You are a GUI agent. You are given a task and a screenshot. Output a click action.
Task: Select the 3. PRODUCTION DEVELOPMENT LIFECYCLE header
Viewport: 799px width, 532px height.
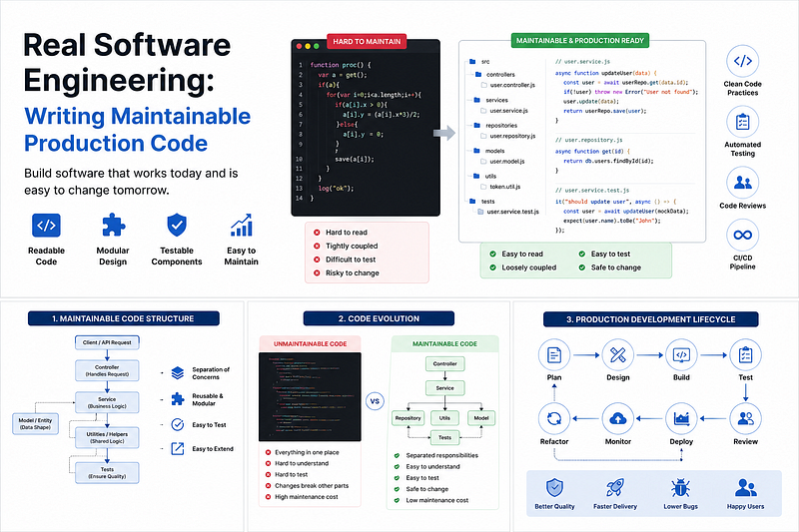click(x=651, y=319)
